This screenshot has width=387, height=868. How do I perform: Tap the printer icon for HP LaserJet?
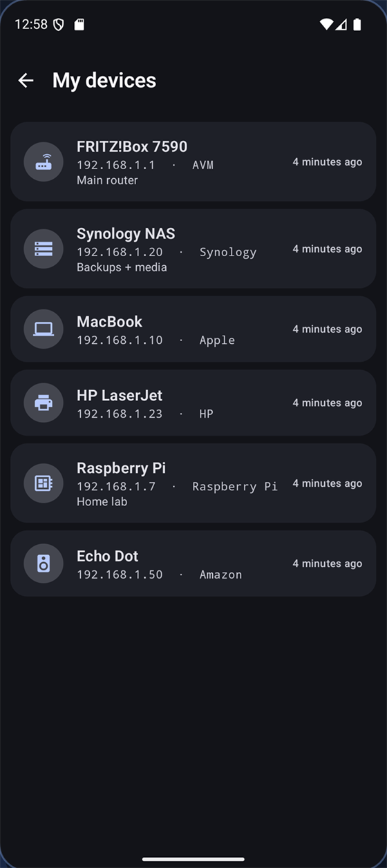click(x=44, y=403)
